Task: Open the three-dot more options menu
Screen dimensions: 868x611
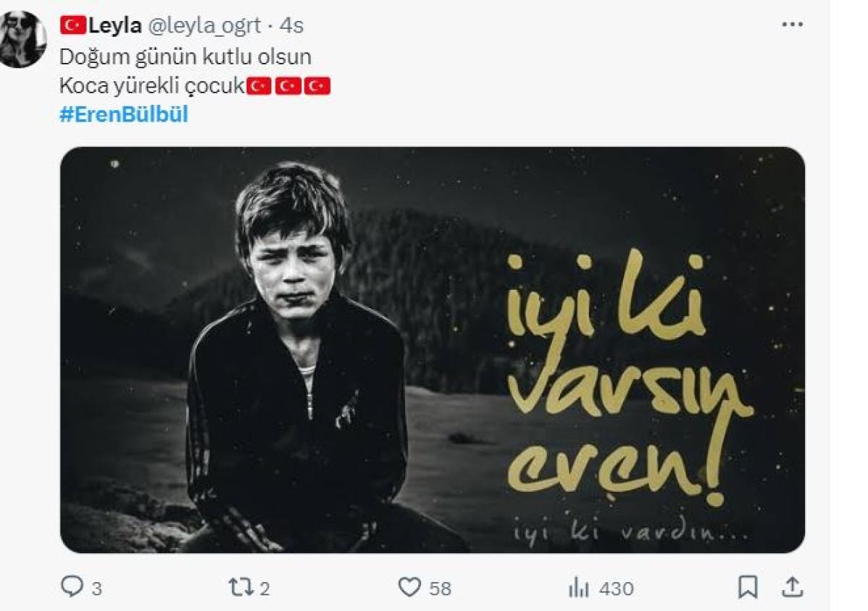Action: (793, 25)
